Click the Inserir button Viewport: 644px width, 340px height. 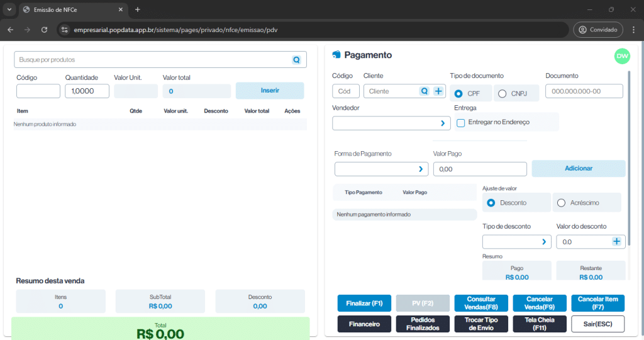270,91
